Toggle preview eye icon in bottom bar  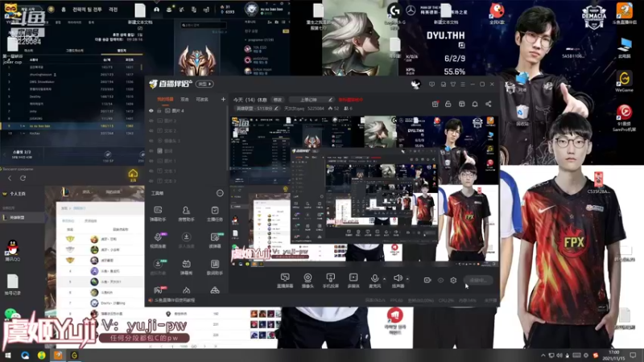(x=440, y=280)
